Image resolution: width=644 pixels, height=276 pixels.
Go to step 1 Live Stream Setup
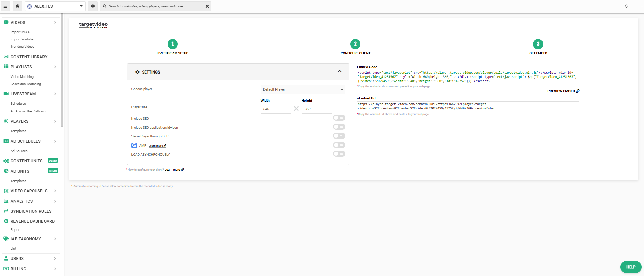click(173, 44)
